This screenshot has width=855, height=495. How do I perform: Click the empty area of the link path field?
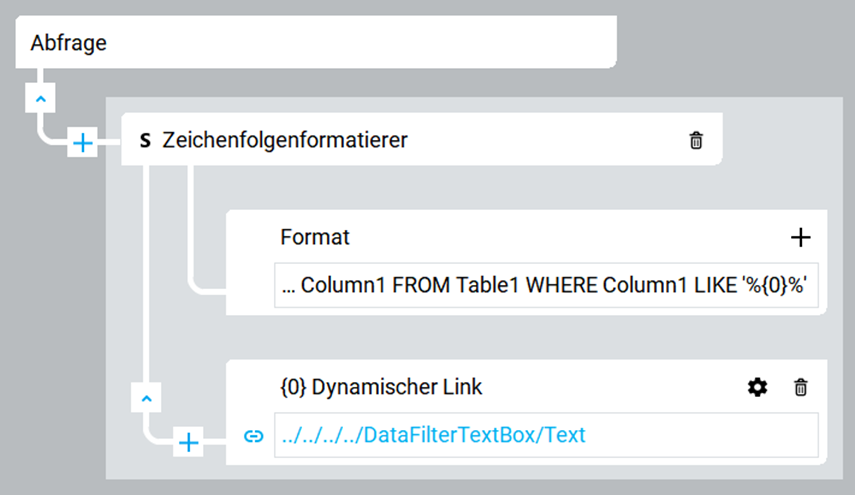click(x=702, y=435)
